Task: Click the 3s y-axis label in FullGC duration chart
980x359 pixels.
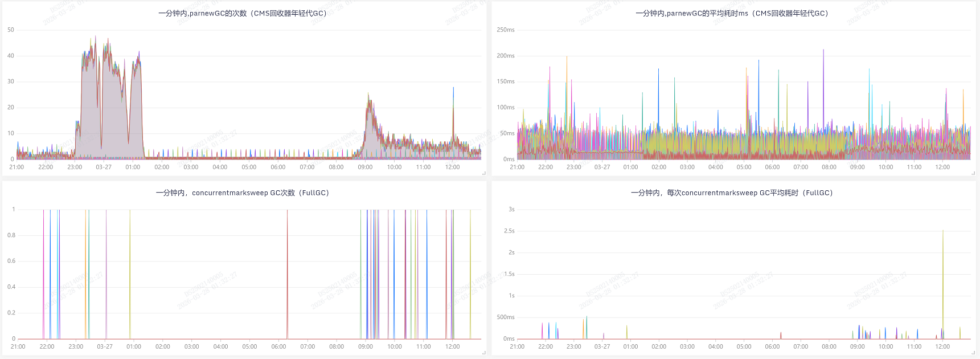Action: 511,209
